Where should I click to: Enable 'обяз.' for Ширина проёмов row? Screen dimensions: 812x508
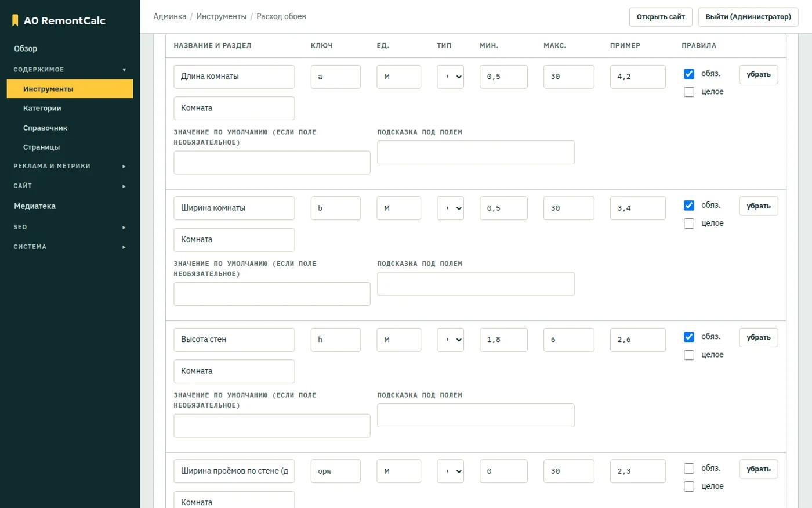point(689,469)
